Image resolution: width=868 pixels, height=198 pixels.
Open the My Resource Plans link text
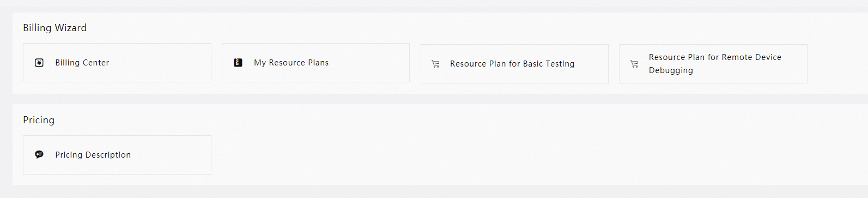click(x=292, y=63)
